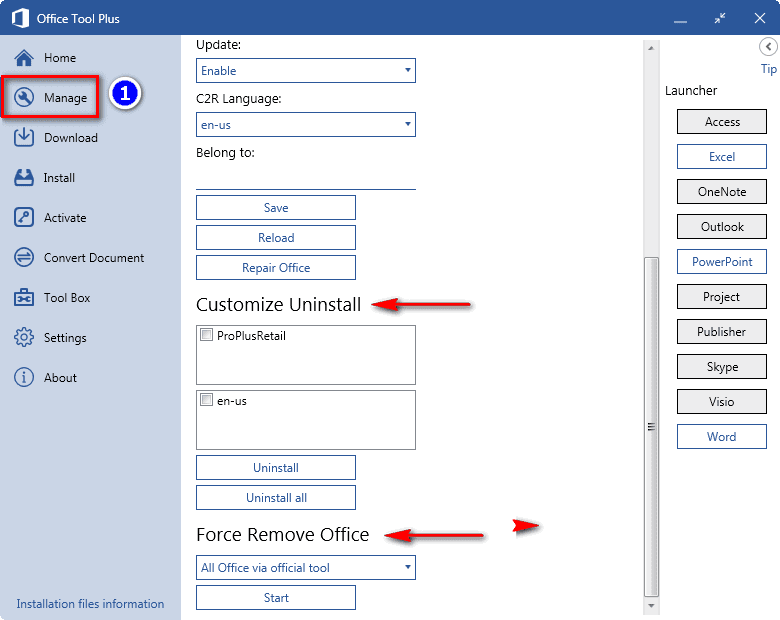Expand the Force Remove Office method dropdown

[305, 568]
